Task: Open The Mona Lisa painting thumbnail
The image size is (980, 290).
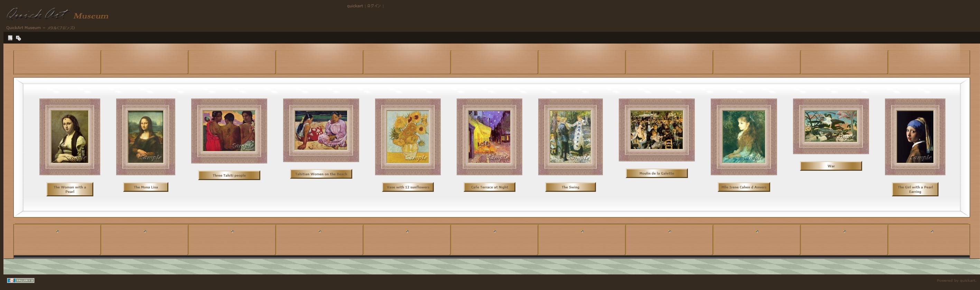Action: click(x=146, y=137)
